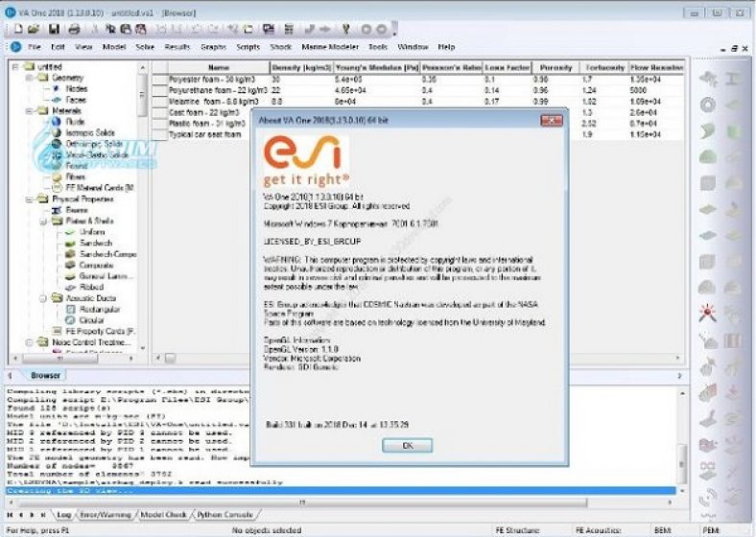Collapse the Geometry tree folder

pyautogui.click(x=29, y=78)
